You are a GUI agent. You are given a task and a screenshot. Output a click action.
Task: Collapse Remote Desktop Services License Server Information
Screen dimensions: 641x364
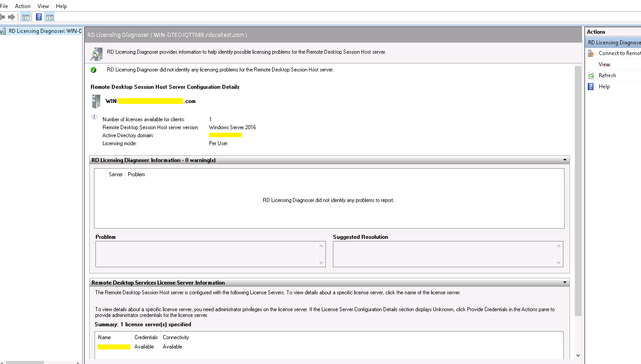565,282
